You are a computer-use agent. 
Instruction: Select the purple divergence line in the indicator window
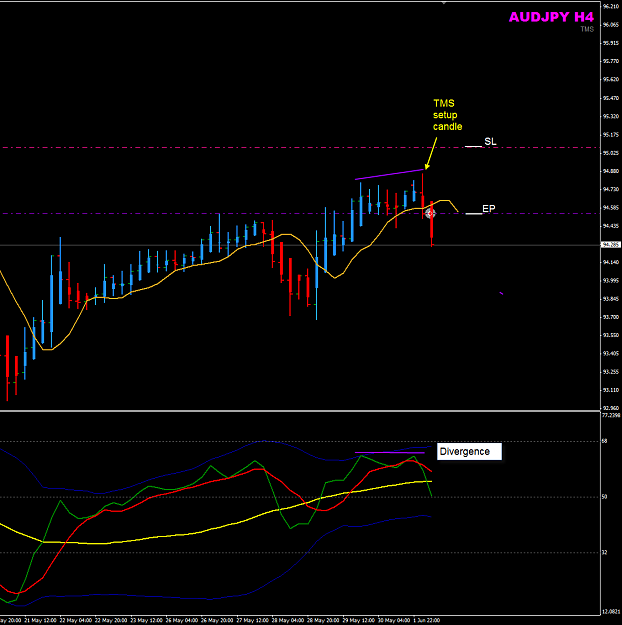pyautogui.click(x=390, y=452)
